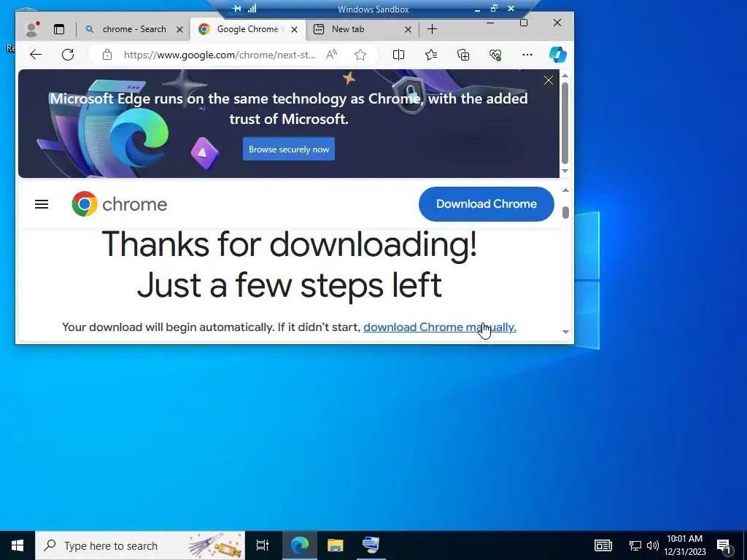The height and width of the screenshot is (560, 747).
Task: Open the Settings and more ellipsis menu
Action: 527,55
